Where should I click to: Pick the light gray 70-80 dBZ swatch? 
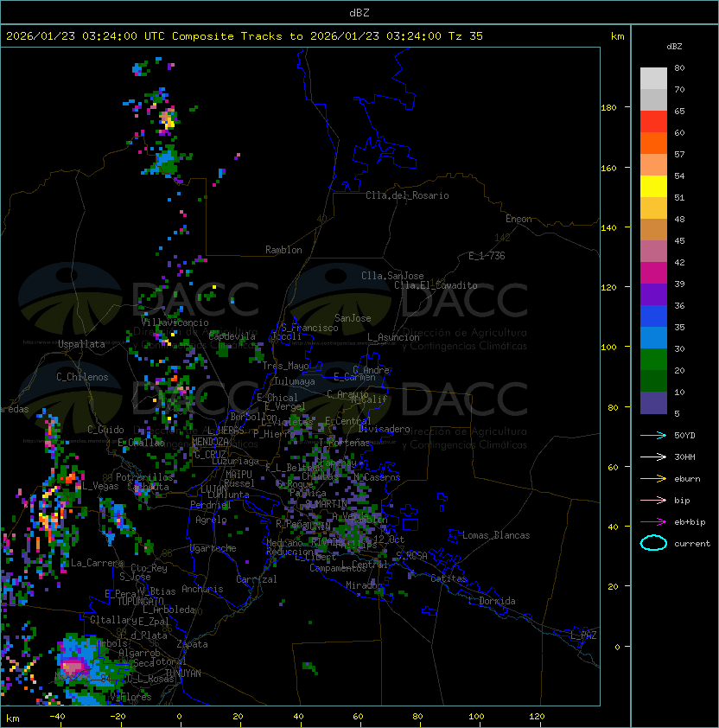click(653, 78)
